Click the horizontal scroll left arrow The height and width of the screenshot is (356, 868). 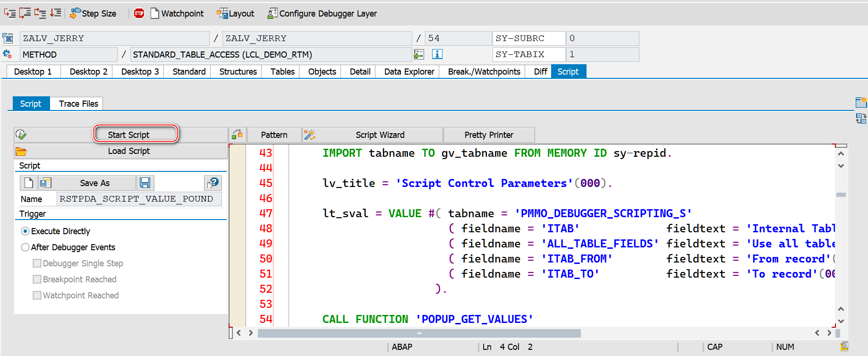(239, 333)
